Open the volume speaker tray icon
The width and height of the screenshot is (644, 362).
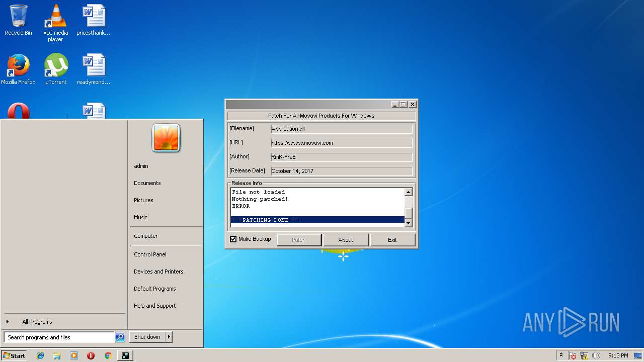pos(596,355)
